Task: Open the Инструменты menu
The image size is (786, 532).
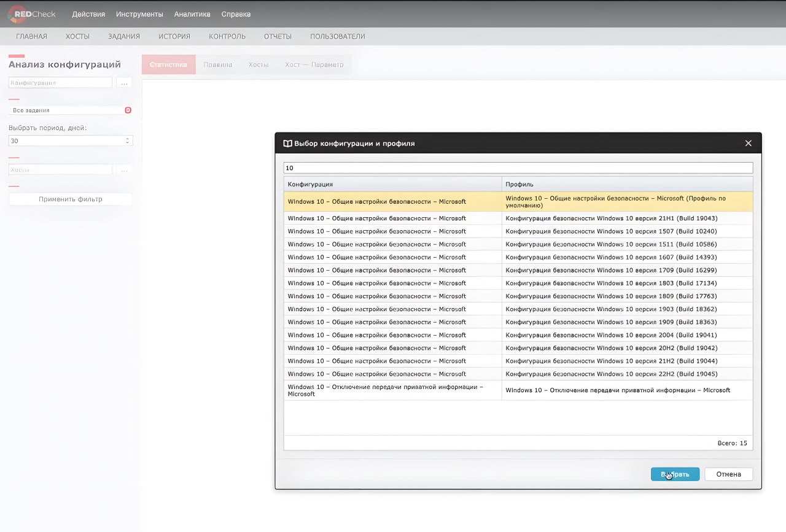Action: 139,14
